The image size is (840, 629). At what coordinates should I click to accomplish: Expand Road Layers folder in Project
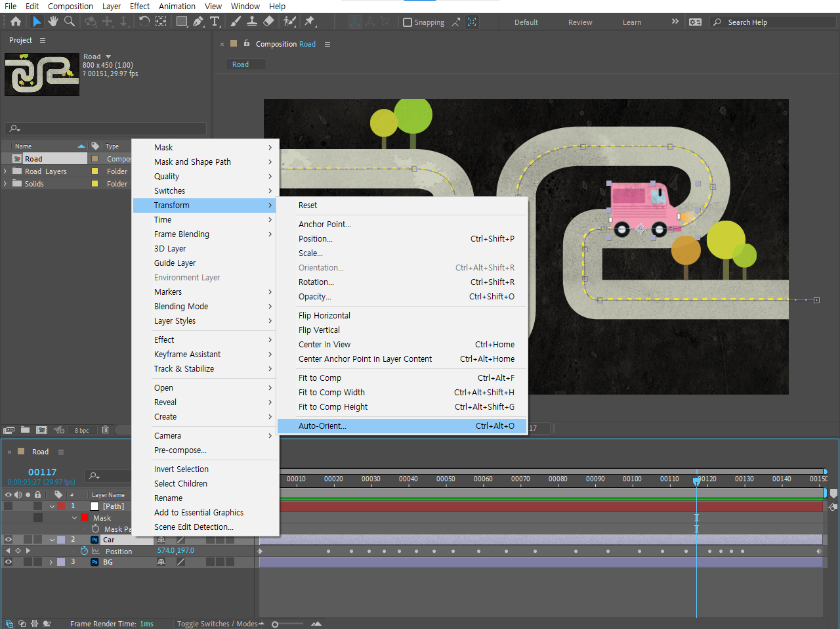coord(6,171)
